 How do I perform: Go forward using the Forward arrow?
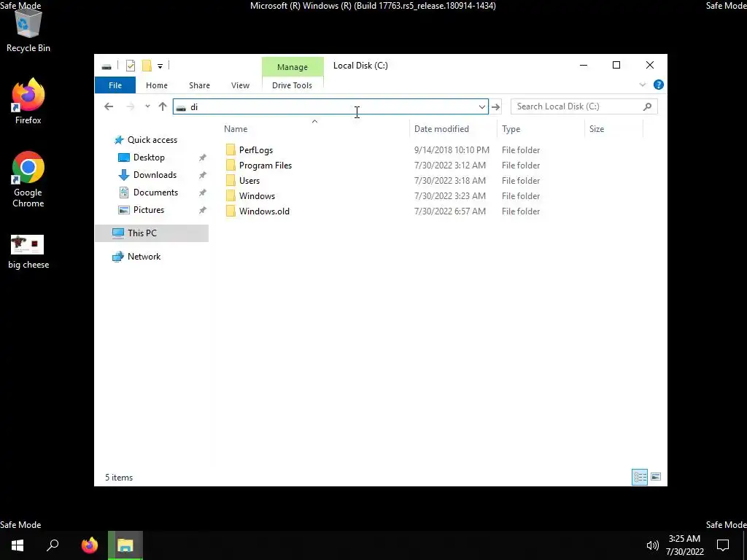click(130, 106)
